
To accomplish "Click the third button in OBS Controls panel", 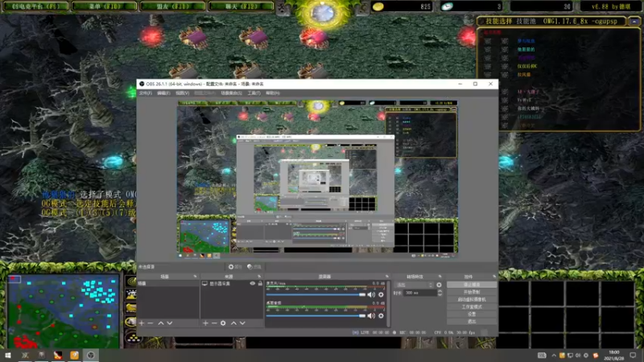I will click(x=472, y=299).
